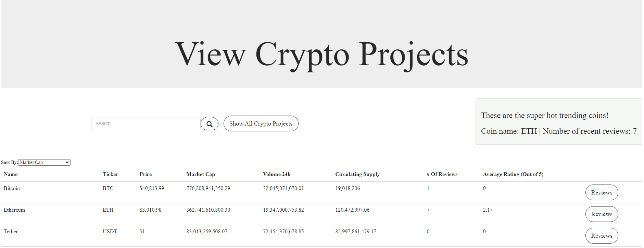The width and height of the screenshot is (644, 248).
Task: Click the Market Cap column header
Action: [x=201, y=174]
